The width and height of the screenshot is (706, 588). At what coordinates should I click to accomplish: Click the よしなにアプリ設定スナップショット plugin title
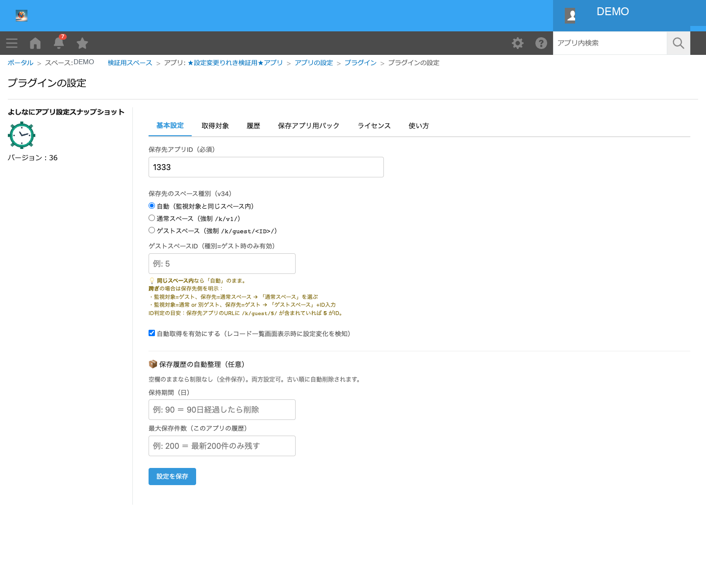click(66, 112)
